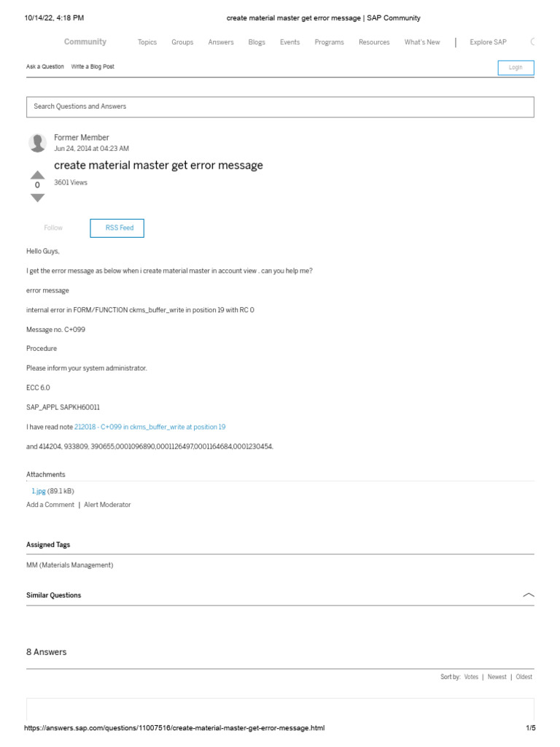Open the Groups menu item

182,42
